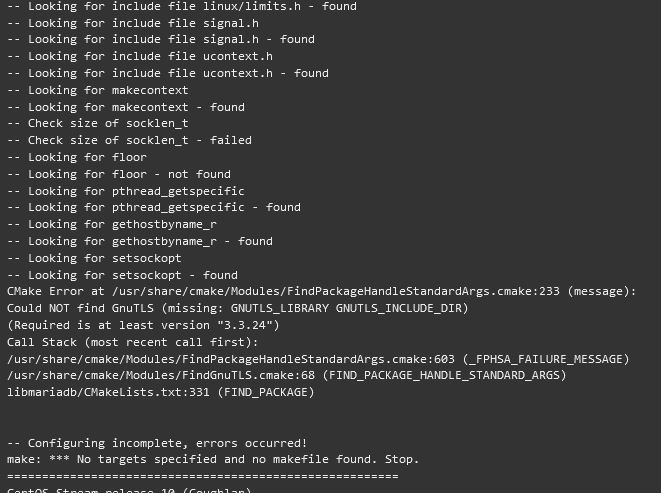Screen dimensions: 661x493
Task: Click the 'make: *** No targets specified' line
Action: (213, 459)
